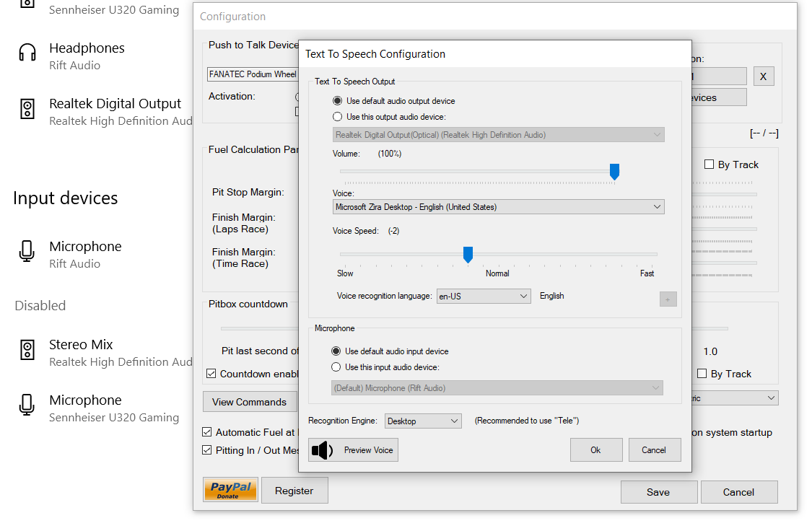
Task: Select Use default audio input device
Action: (336, 351)
